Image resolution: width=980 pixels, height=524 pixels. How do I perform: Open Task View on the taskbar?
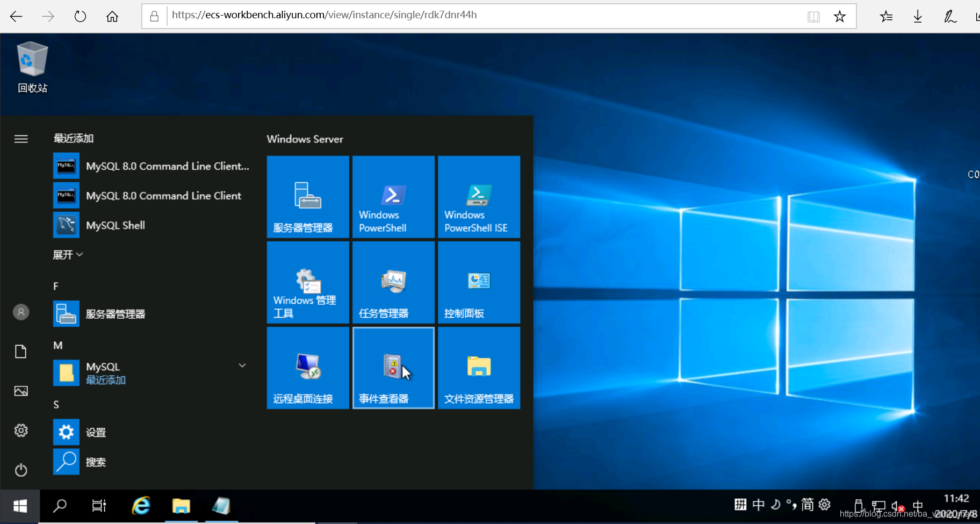99,506
